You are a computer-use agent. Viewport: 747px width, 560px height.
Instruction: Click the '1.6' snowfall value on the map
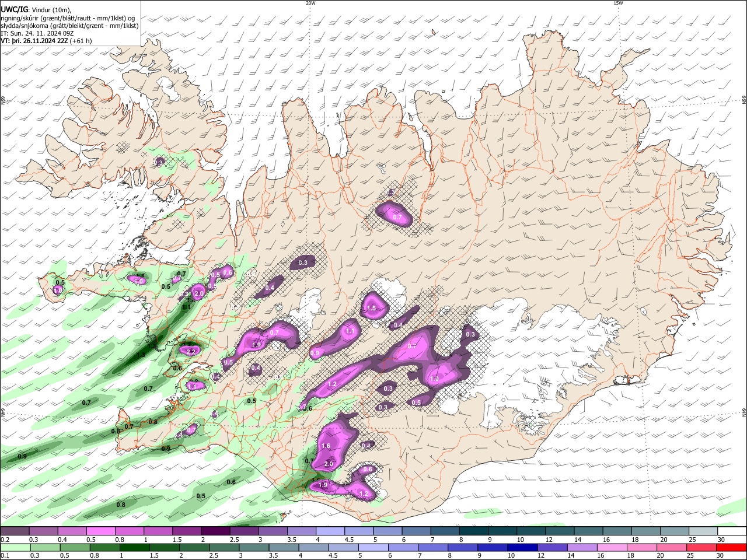[x=326, y=446]
